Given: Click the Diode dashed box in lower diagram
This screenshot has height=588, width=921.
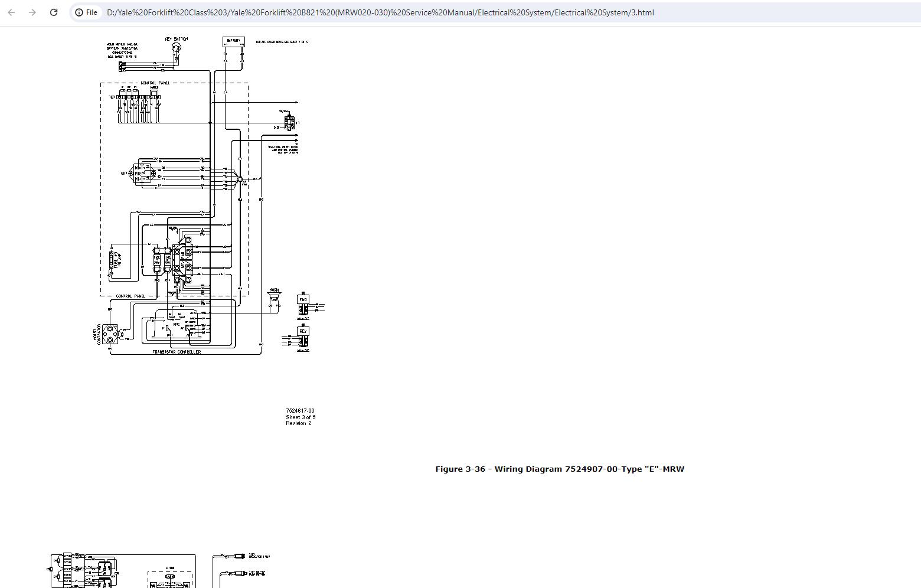Looking at the screenshot, I should point(170,577).
